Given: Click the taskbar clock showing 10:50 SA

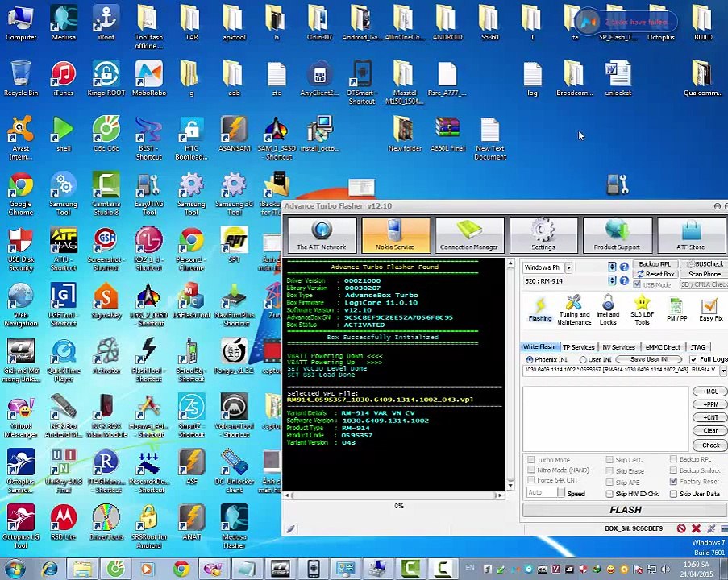Looking at the screenshot, I should 696,569.
